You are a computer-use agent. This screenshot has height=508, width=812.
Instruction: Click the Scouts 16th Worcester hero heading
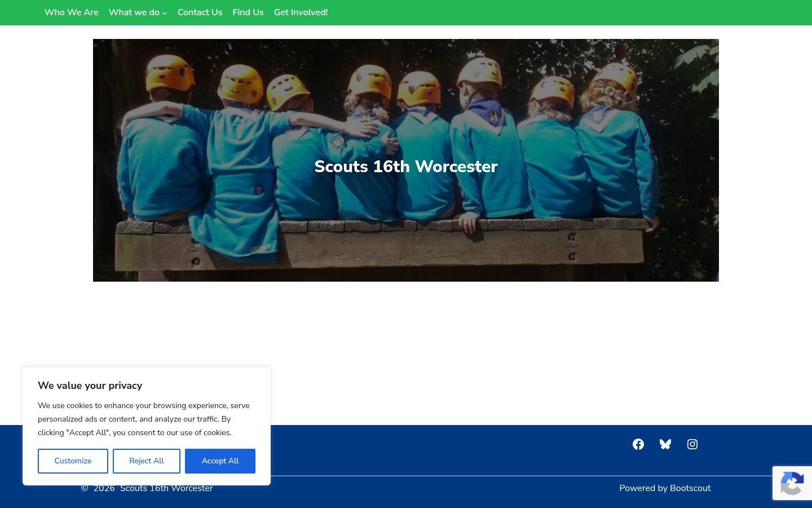[406, 167]
